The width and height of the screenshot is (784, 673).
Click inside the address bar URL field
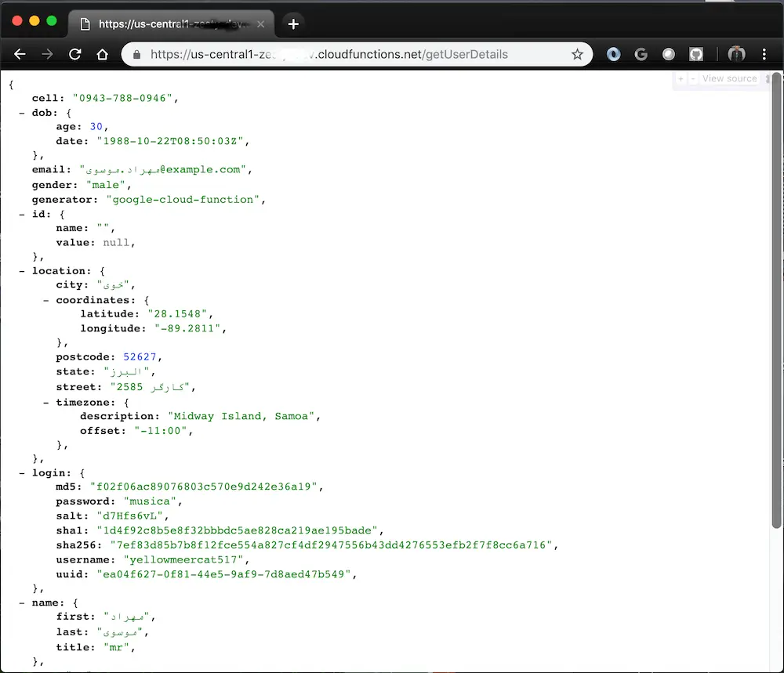pyautogui.click(x=353, y=54)
